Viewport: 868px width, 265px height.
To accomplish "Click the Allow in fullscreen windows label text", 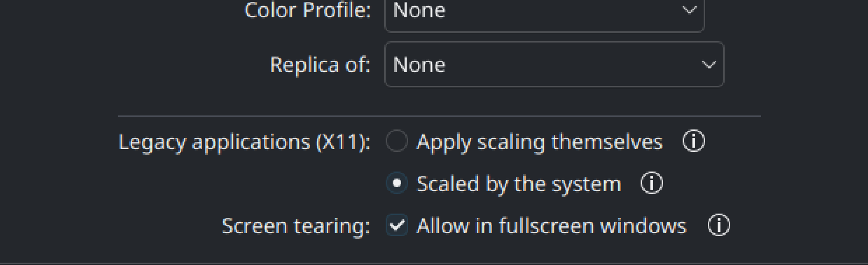I will 551,226.
